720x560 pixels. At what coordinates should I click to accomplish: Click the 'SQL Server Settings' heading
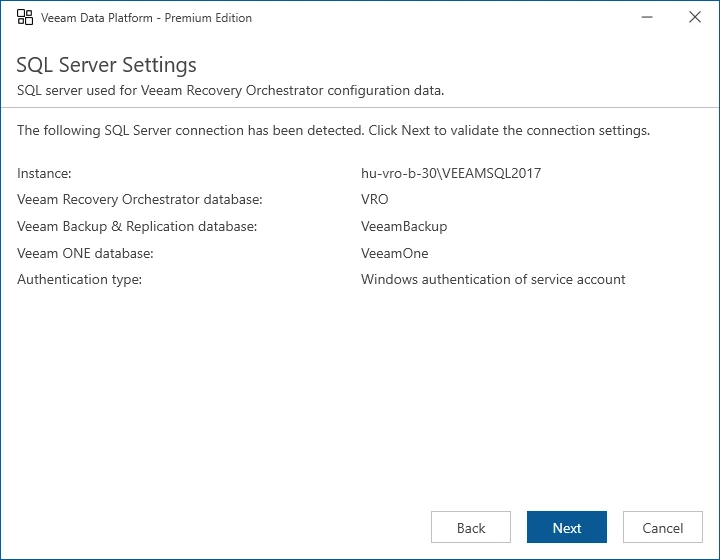click(107, 65)
